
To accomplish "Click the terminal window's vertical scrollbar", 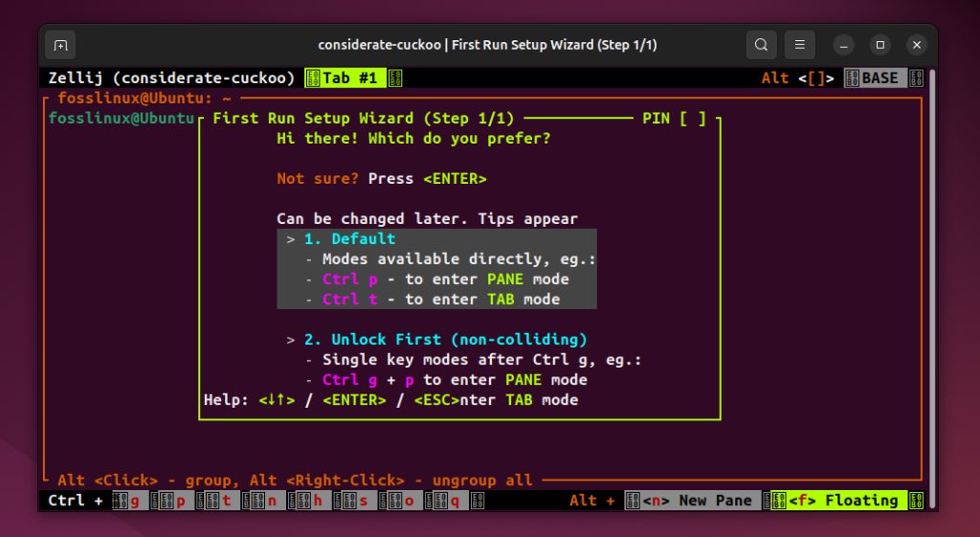I will click(x=932, y=287).
